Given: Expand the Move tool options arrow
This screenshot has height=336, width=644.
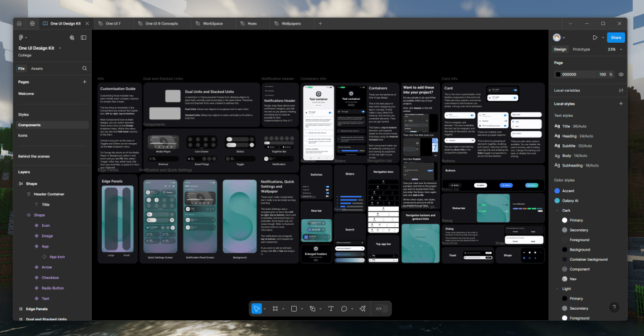Looking at the screenshot, I should [x=265, y=309].
